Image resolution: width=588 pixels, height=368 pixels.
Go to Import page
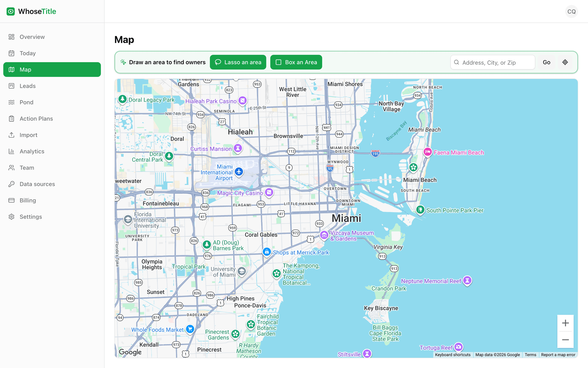point(52,135)
